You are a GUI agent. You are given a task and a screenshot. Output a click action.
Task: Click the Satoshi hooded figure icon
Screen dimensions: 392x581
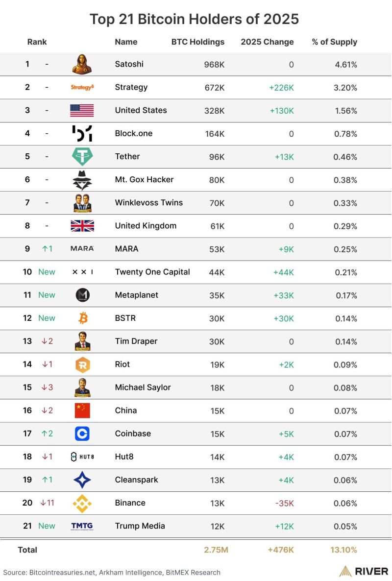82,64
